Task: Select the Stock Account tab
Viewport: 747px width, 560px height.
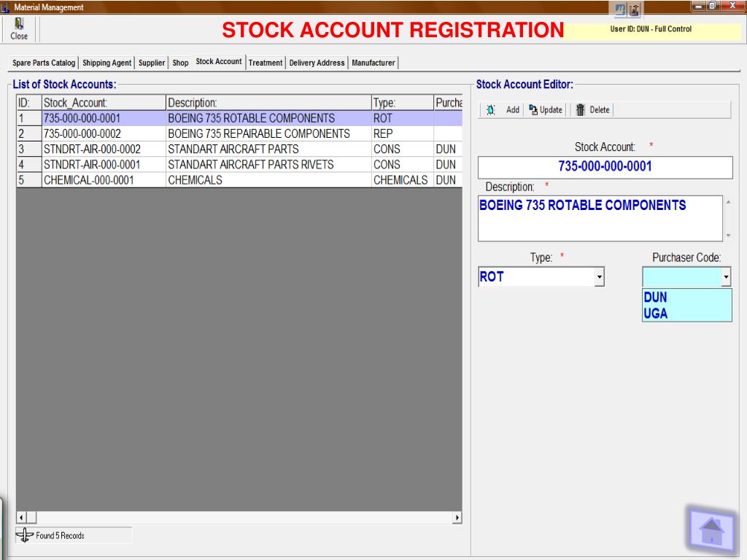Action: (219, 62)
